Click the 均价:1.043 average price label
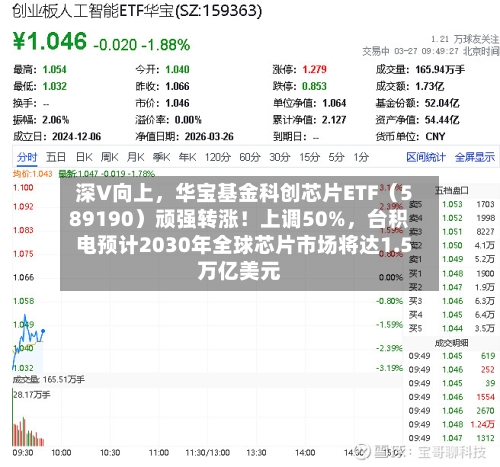This screenshot has width=500, height=467. tap(33, 174)
